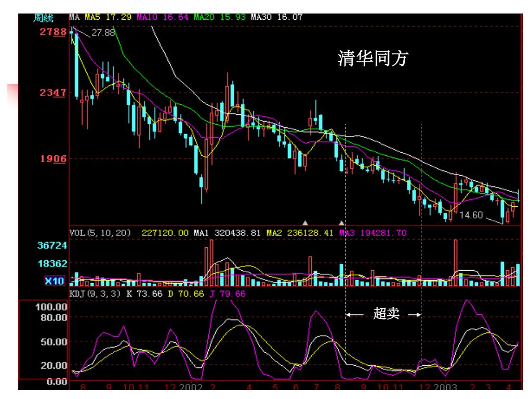Image resolution: width=532 pixels, height=399 pixels.
Task: Click the 0.00 KDJ axis label
Action: click(57, 382)
